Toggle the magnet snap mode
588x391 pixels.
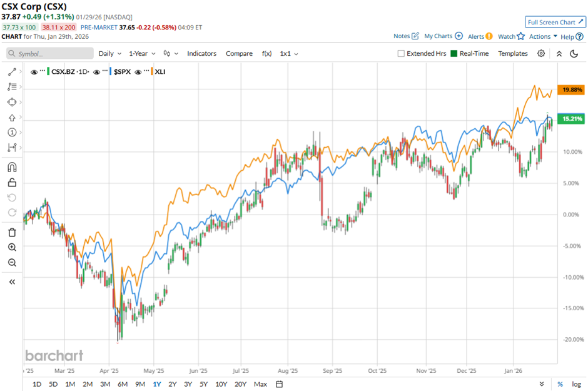12,167
